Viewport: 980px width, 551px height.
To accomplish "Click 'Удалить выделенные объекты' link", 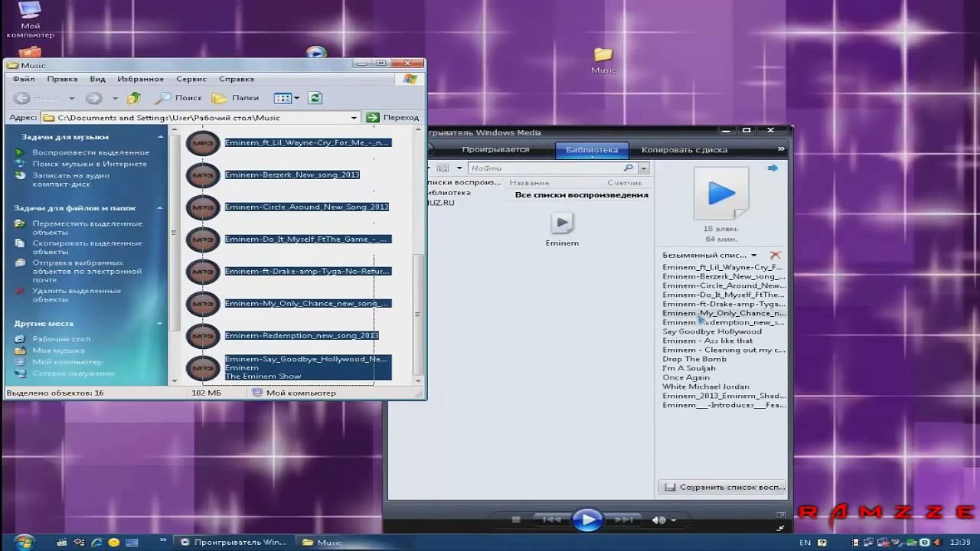I will (77, 295).
